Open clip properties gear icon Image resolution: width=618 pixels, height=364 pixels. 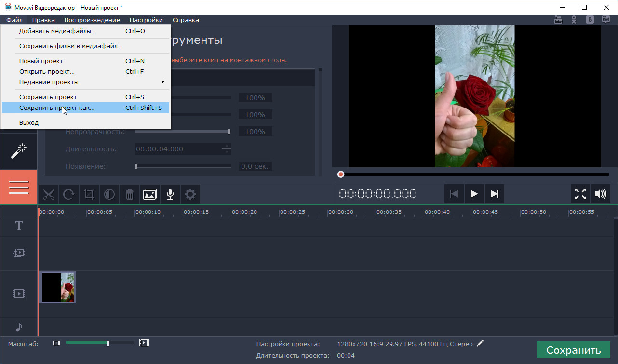tap(190, 194)
